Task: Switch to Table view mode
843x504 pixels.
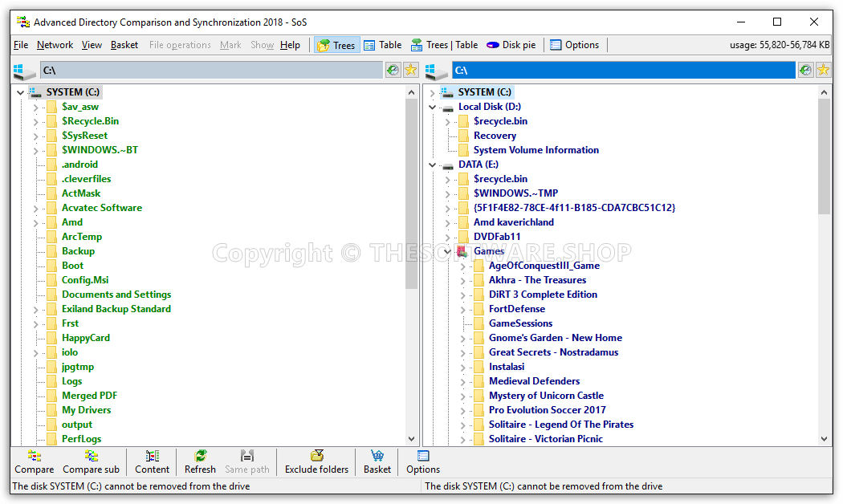Action: pyautogui.click(x=382, y=45)
